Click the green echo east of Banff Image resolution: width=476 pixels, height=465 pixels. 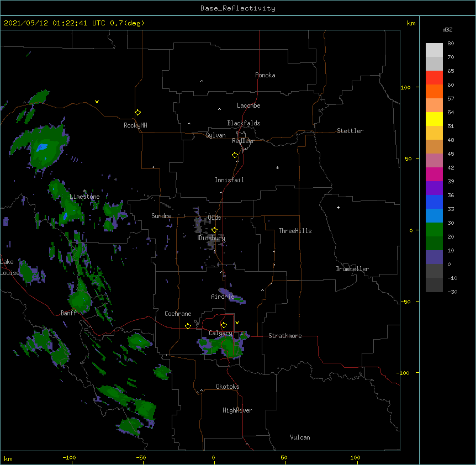(x=80, y=300)
